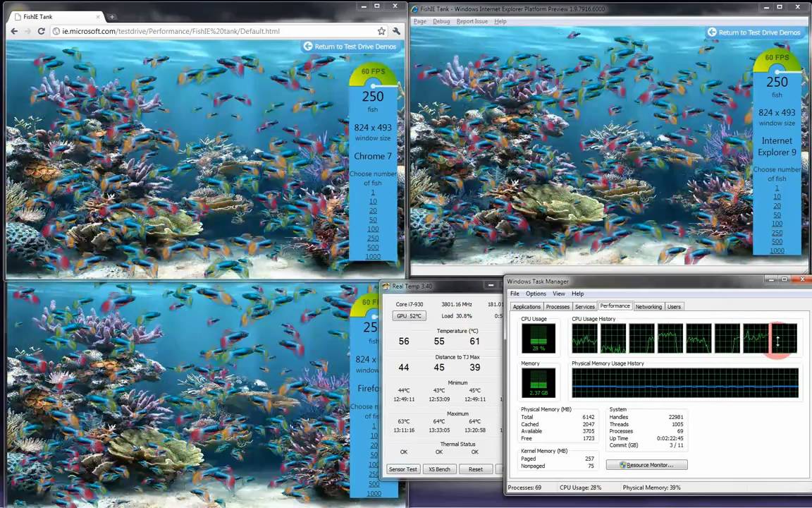
Task: Click 'Physical Memory: 39%' in status bar
Action: coord(651,488)
